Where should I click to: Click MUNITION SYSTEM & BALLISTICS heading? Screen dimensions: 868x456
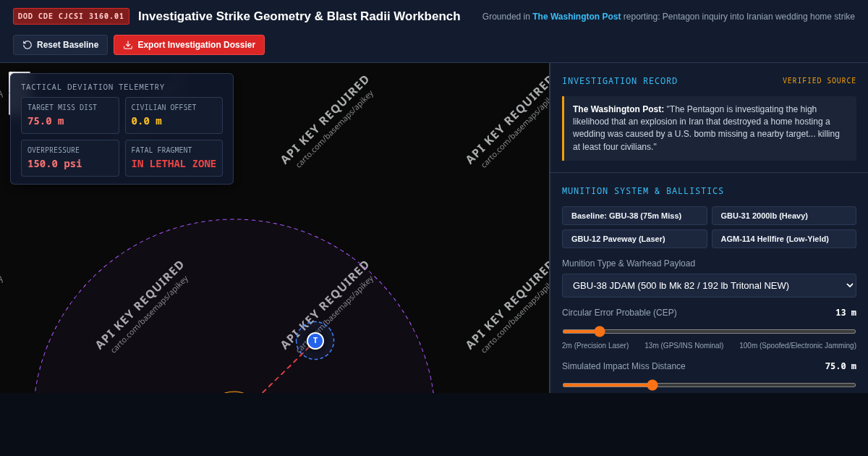pos(643,191)
